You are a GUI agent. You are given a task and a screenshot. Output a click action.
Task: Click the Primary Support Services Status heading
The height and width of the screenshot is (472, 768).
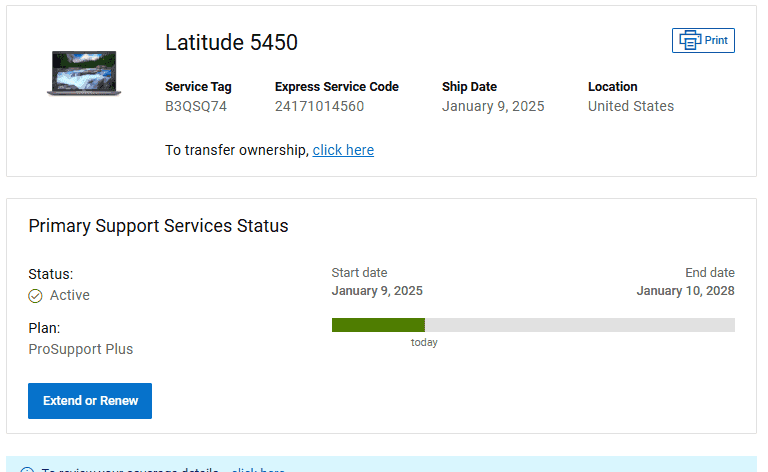coord(158,226)
